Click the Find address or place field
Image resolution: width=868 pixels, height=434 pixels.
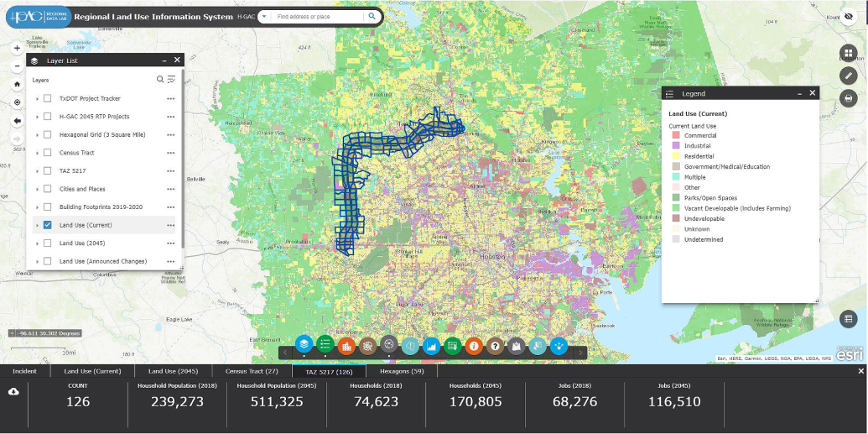[317, 17]
